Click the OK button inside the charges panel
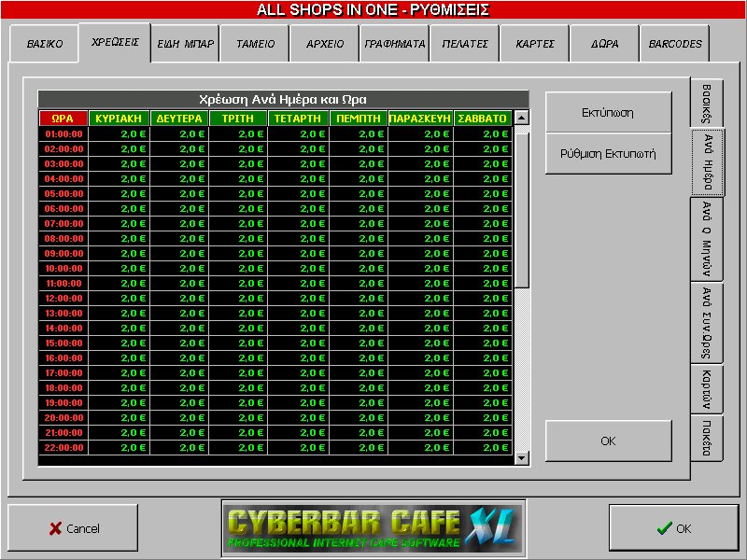Image resolution: width=747 pixels, height=560 pixels. [608, 441]
